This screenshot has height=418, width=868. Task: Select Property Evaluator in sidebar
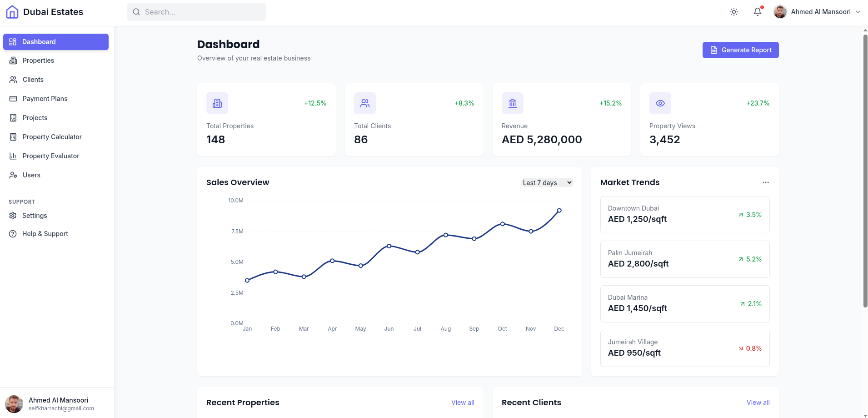point(56,156)
